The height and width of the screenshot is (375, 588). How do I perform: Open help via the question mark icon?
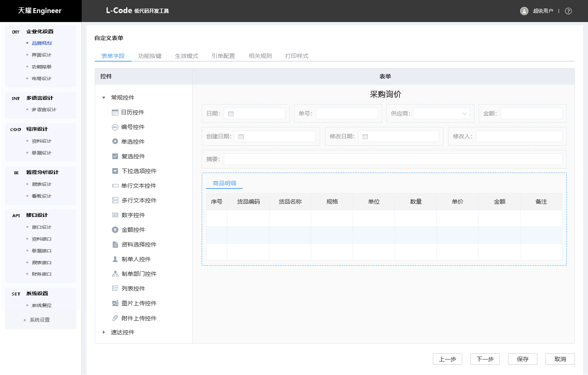(x=568, y=11)
